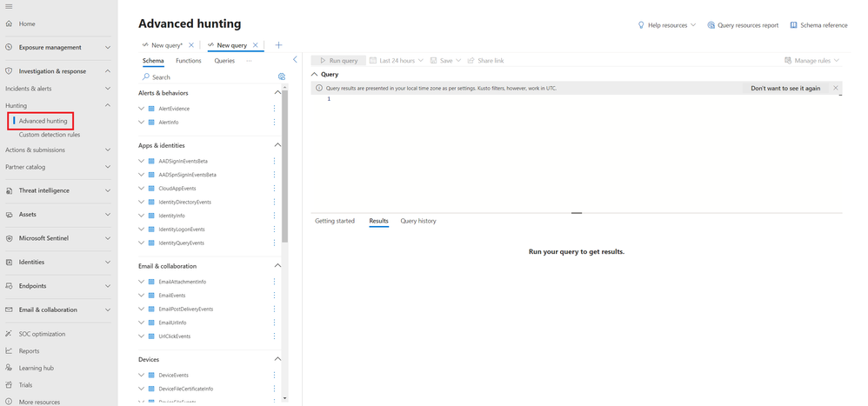Collapse Email & collaboration schema group
The height and width of the screenshot is (406, 868).
[x=277, y=266]
